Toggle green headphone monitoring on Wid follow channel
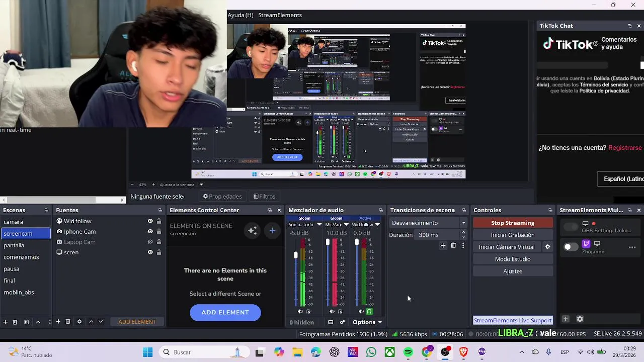The image size is (644, 362). click(x=369, y=312)
